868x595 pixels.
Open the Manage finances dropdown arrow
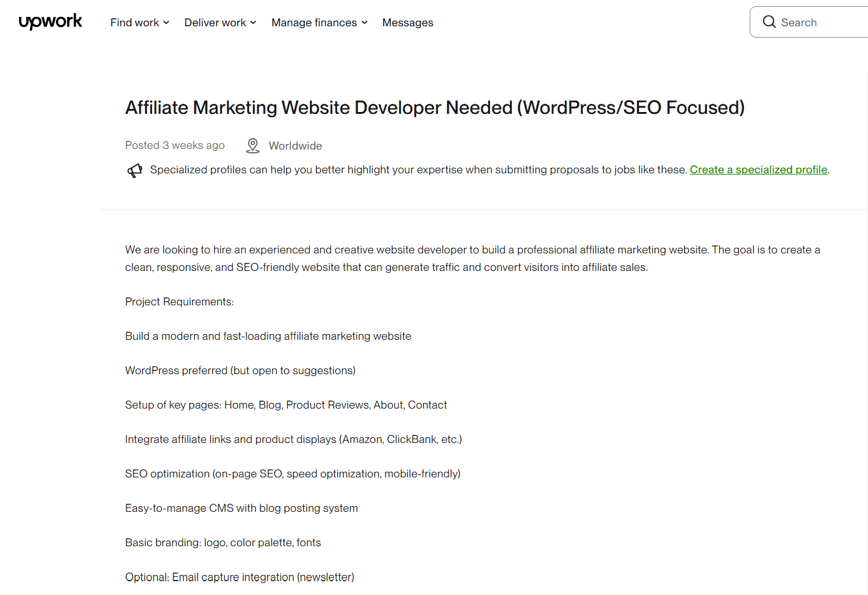click(365, 23)
